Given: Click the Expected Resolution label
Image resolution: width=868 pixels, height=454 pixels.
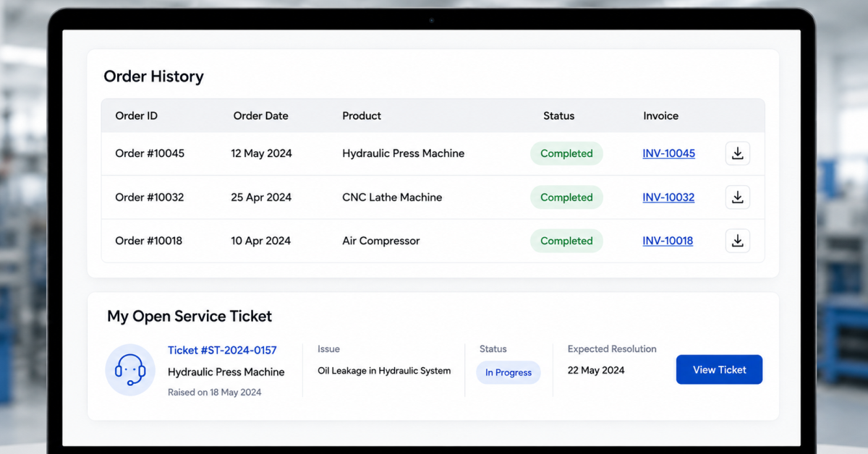Looking at the screenshot, I should (612, 349).
